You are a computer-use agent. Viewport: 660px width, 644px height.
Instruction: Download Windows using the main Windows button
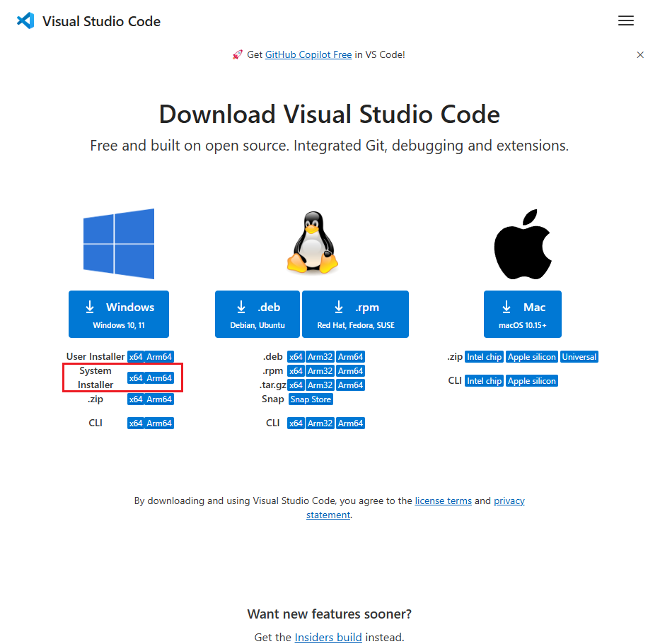[118, 314]
